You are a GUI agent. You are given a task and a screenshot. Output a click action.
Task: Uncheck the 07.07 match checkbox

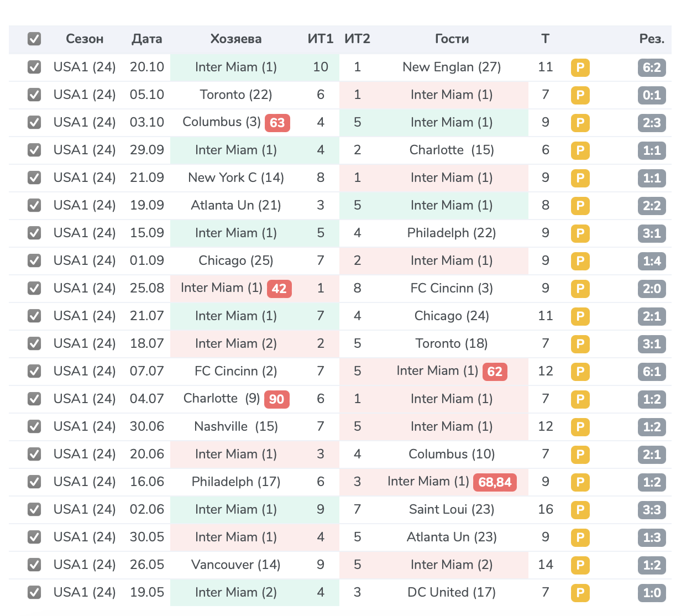tap(34, 371)
